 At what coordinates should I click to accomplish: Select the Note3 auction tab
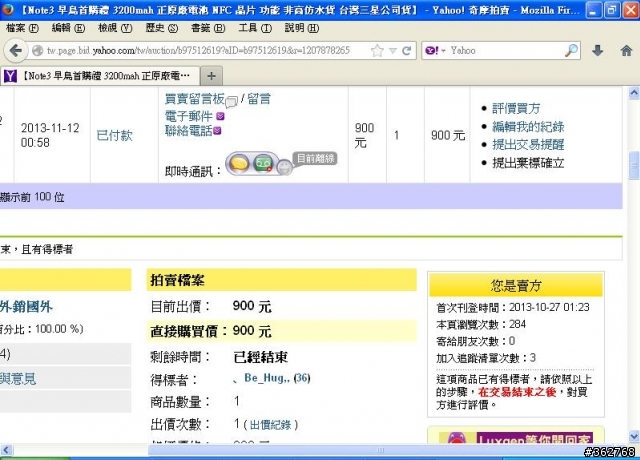click(x=100, y=76)
